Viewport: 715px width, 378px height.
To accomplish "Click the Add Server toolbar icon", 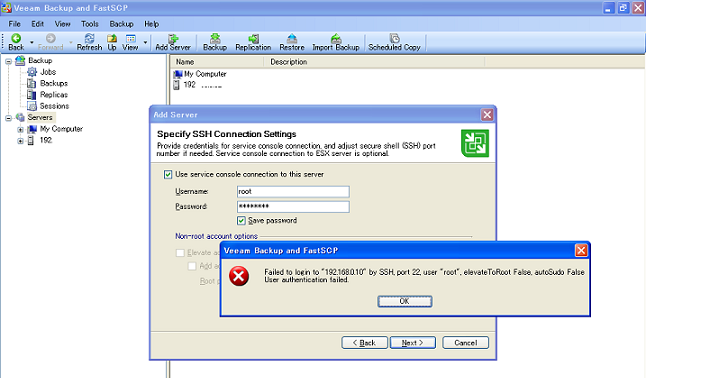I will (x=173, y=42).
